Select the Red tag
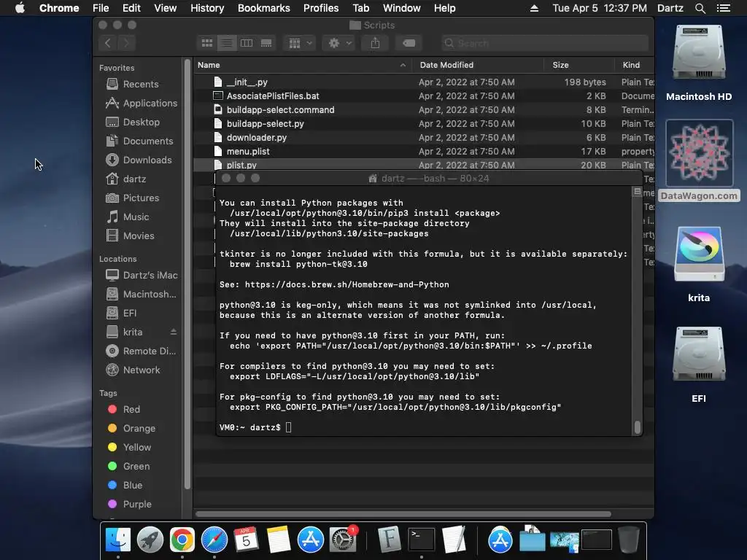 tap(124, 410)
